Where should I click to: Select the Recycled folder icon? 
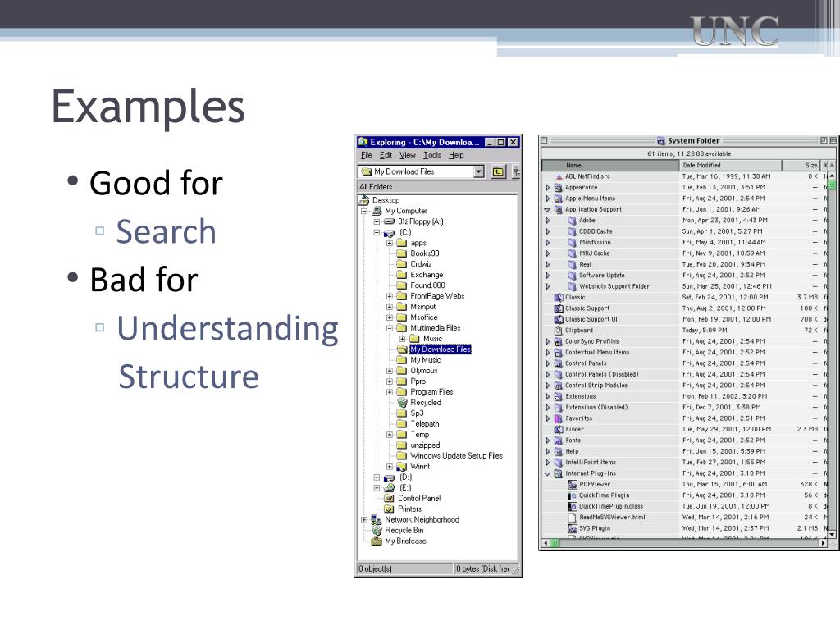click(x=402, y=402)
